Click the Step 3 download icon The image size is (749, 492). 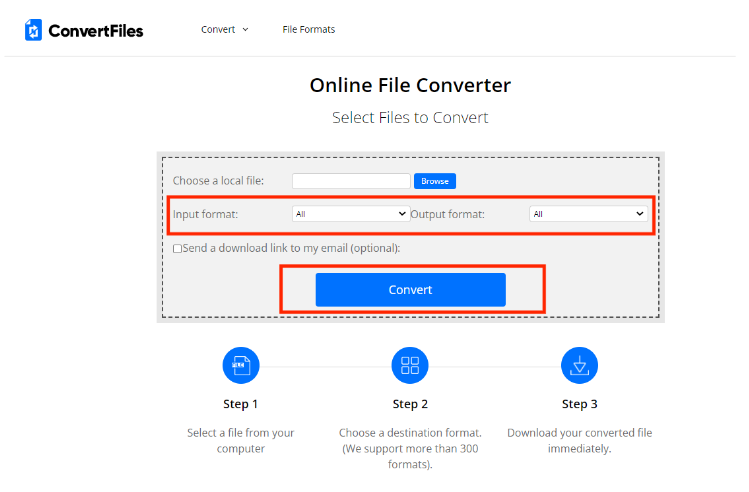(x=579, y=365)
